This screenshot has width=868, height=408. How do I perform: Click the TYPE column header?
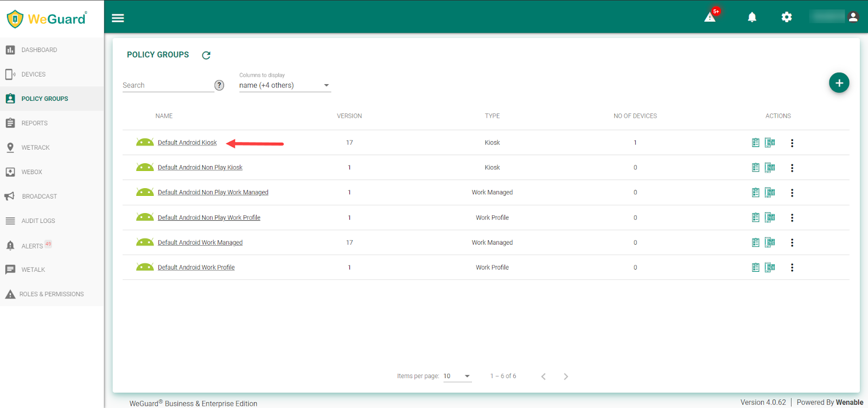pyautogui.click(x=492, y=116)
